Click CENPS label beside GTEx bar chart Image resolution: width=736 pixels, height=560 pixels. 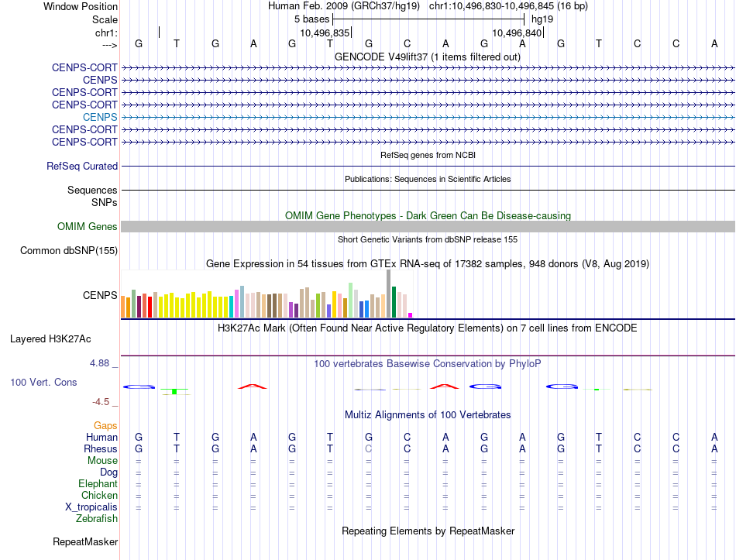[100, 295]
